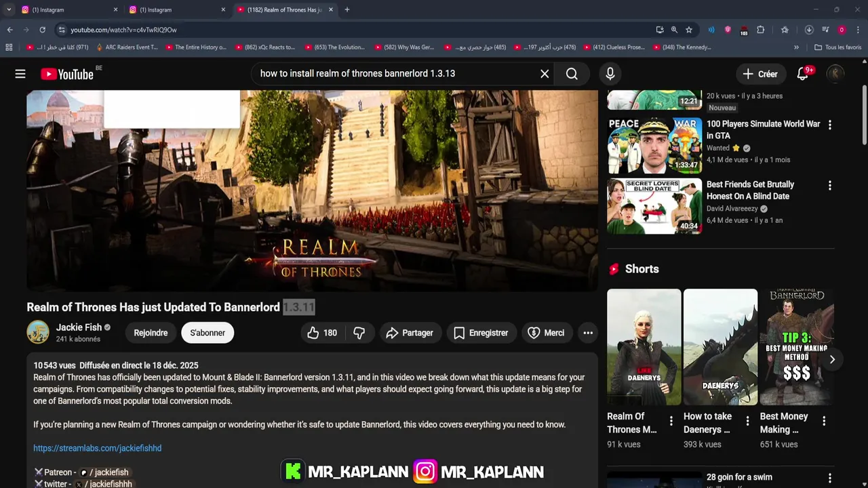The image size is (868, 488).
Task: Open the David Alvareeezy channel name
Action: pos(732,209)
